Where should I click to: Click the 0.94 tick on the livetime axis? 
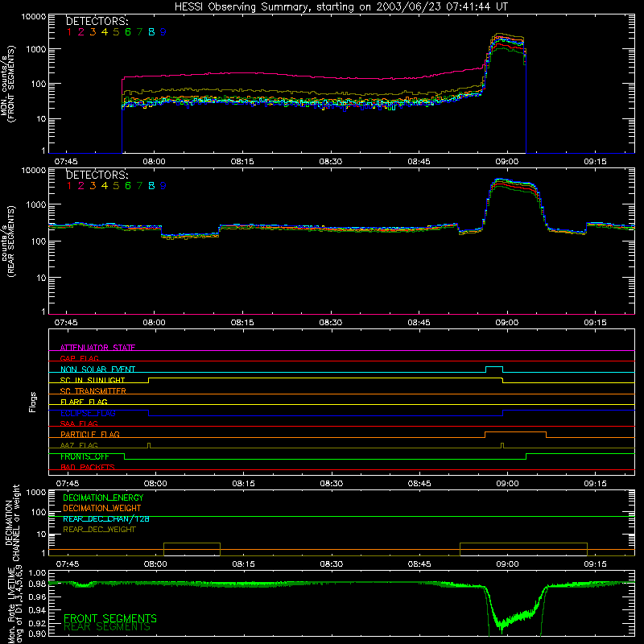(x=37, y=609)
